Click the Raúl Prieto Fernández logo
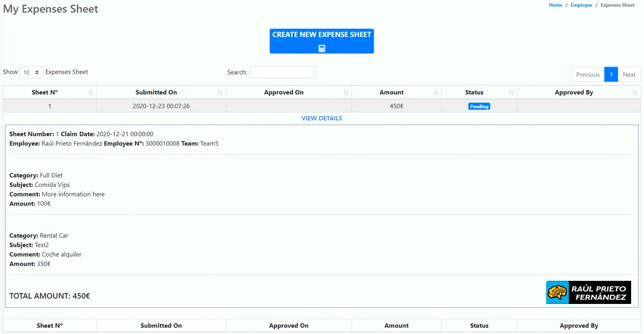644x334 pixels. pyautogui.click(x=588, y=293)
